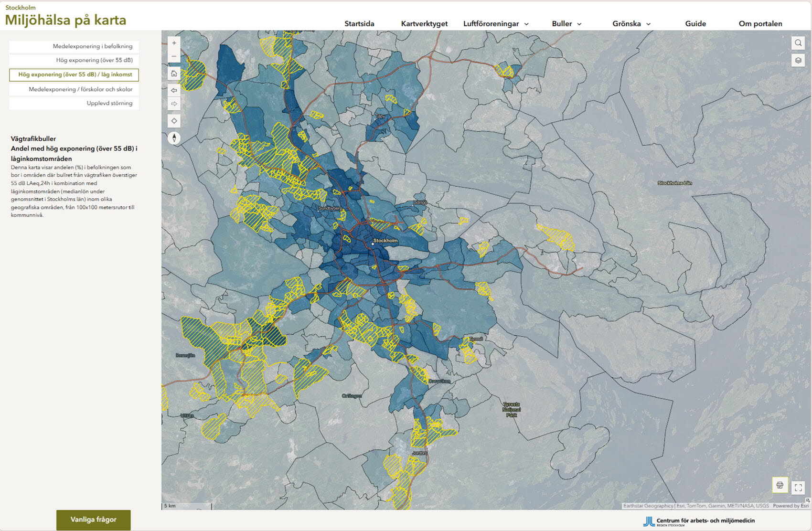
Task: Select Medelexponering i befolkning map view
Action: pyautogui.click(x=74, y=46)
